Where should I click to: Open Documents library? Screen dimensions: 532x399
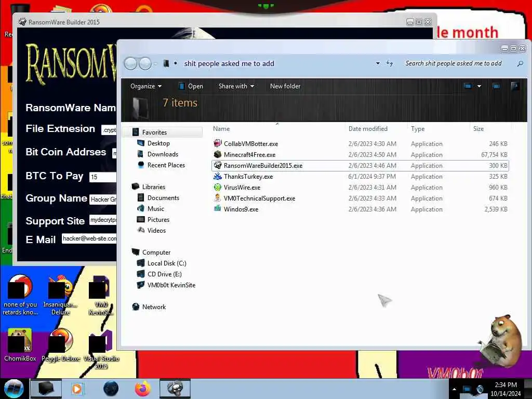163,197
